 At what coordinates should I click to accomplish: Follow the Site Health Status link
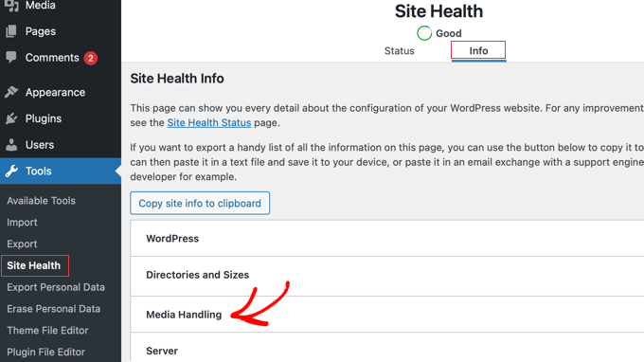[x=209, y=122]
